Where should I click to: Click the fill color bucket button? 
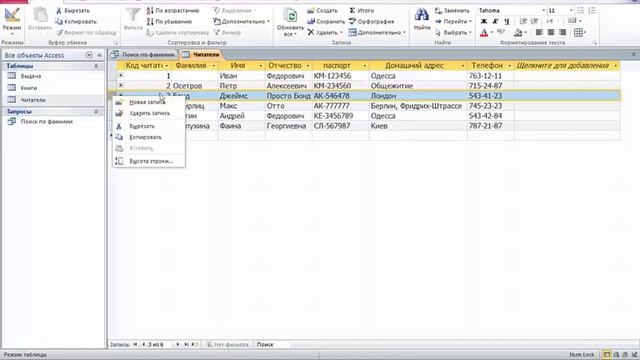(x=518, y=32)
